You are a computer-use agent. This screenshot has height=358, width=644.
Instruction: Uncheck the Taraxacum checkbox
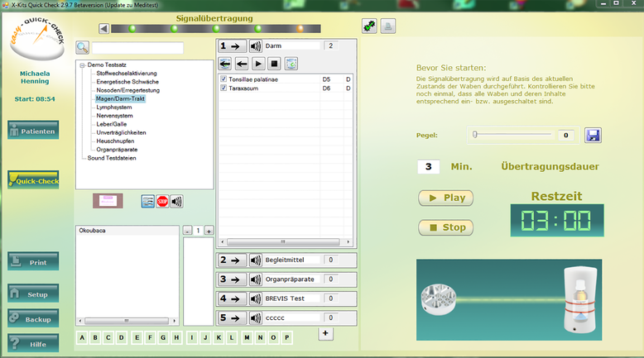[x=224, y=88]
